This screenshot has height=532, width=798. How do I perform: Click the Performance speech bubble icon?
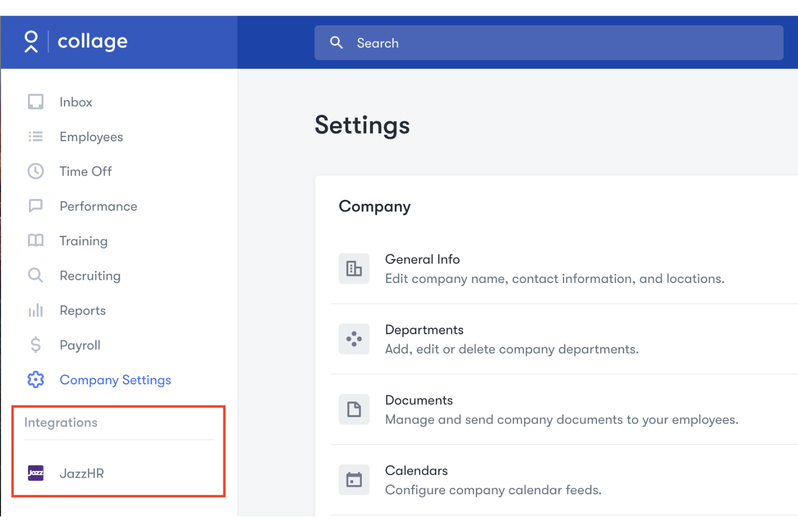coord(35,206)
